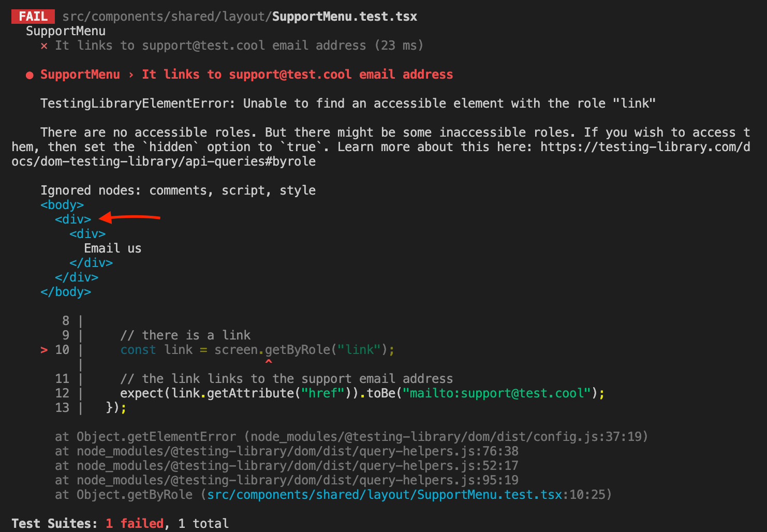767x532 pixels.
Task: Click the red FAIL badge
Action: tap(32, 16)
